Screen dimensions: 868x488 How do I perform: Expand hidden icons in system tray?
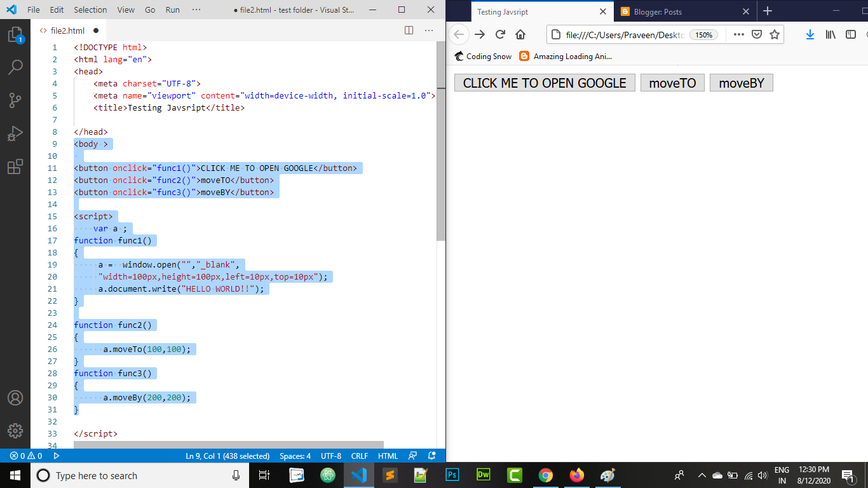pyautogui.click(x=702, y=475)
